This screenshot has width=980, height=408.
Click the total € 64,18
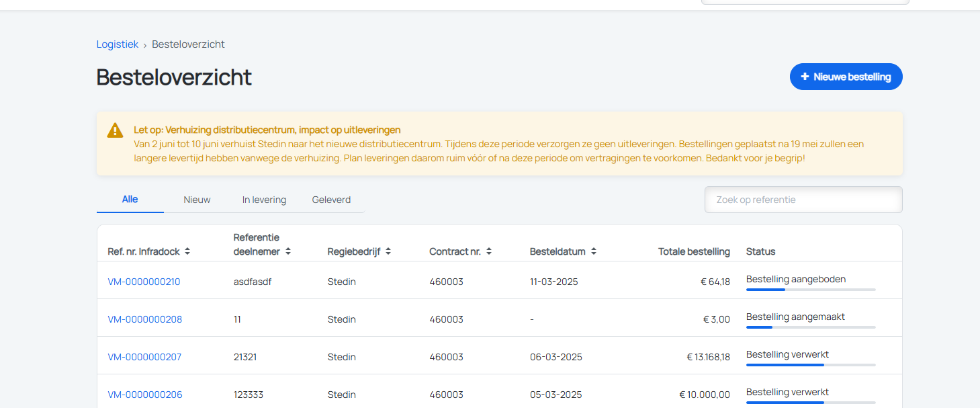(x=715, y=282)
